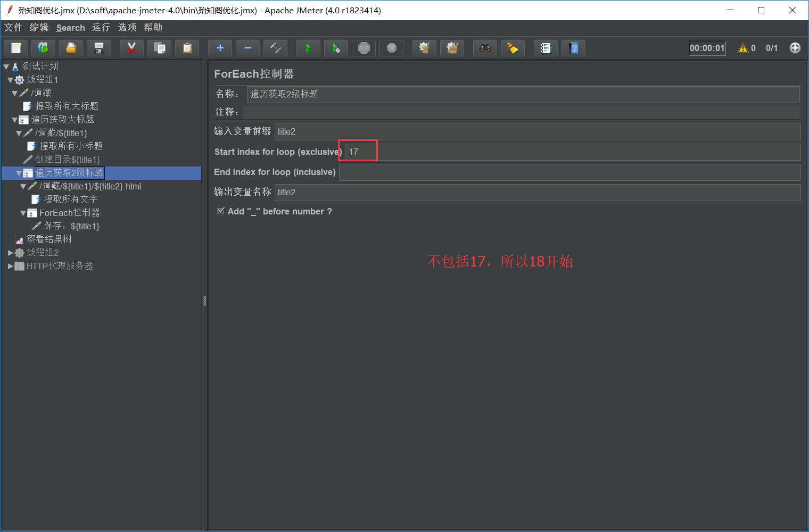Click the panel divider collapse handle
The height and width of the screenshot is (532, 809).
pyautogui.click(x=204, y=301)
